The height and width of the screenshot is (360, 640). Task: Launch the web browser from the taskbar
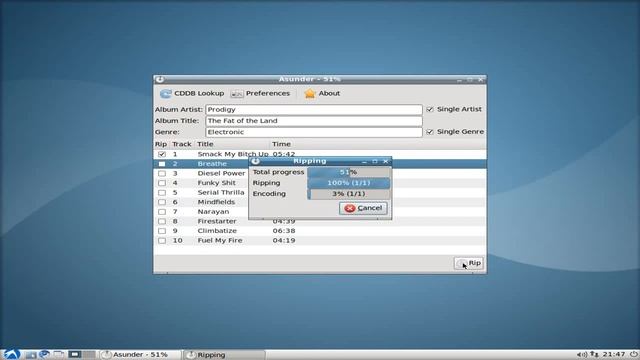pyautogui.click(x=44, y=354)
